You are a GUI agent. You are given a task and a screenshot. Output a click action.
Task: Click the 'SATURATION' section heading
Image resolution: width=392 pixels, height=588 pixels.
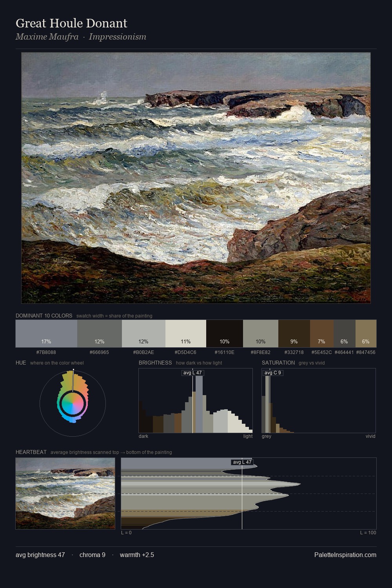[278, 363]
